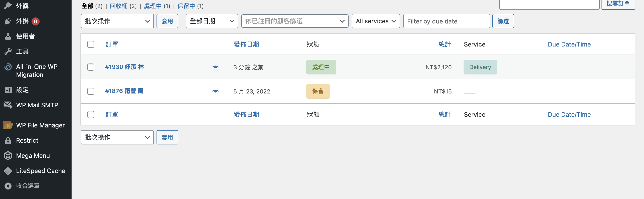
Task: Tick the checkbox for order #1930
Action: 91,67
